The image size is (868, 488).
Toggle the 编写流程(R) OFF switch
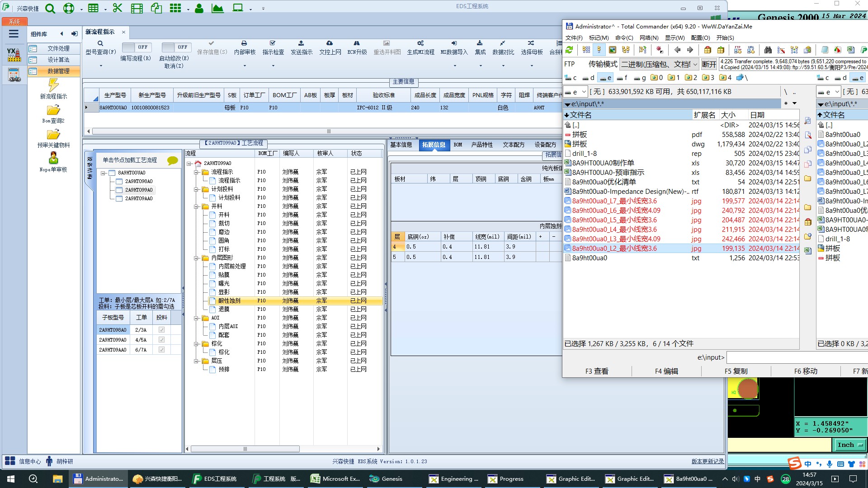[136, 47]
